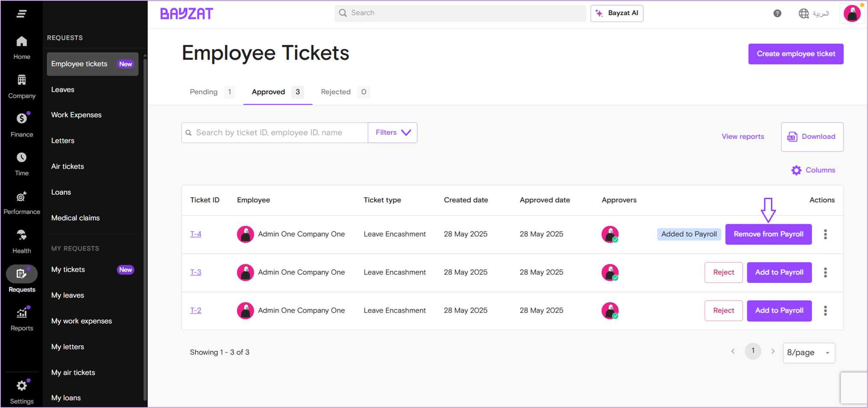Open the Columns settings
This screenshot has height=408, width=868.
pyautogui.click(x=813, y=170)
